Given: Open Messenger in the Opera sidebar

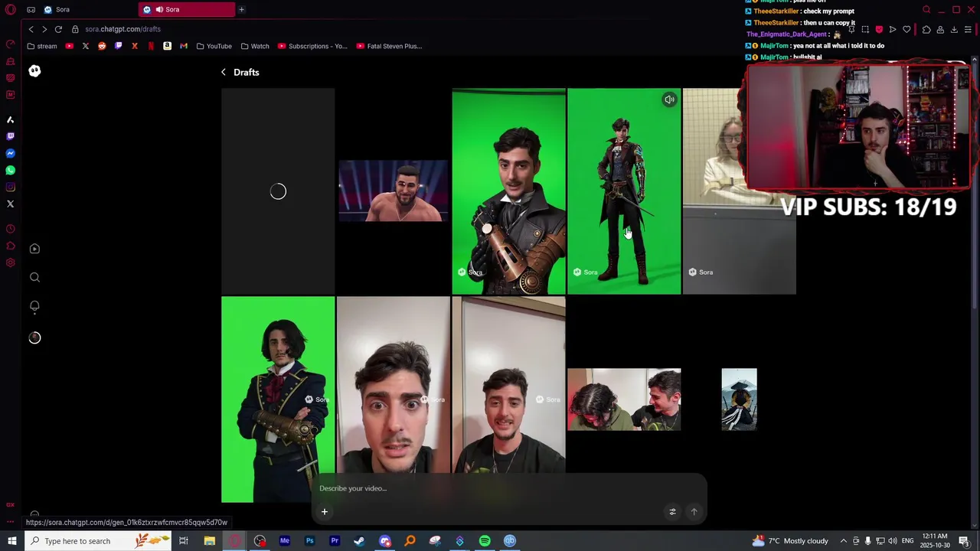Looking at the screenshot, I should click(x=10, y=153).
